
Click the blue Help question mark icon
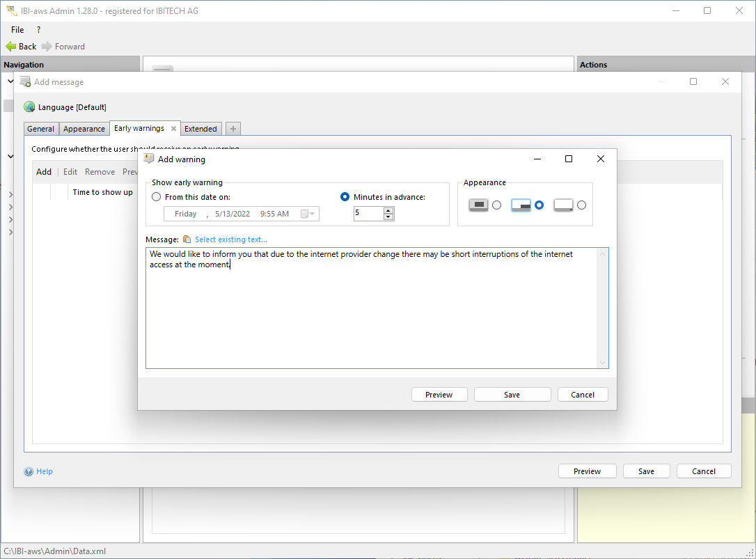tap(29, 471)
